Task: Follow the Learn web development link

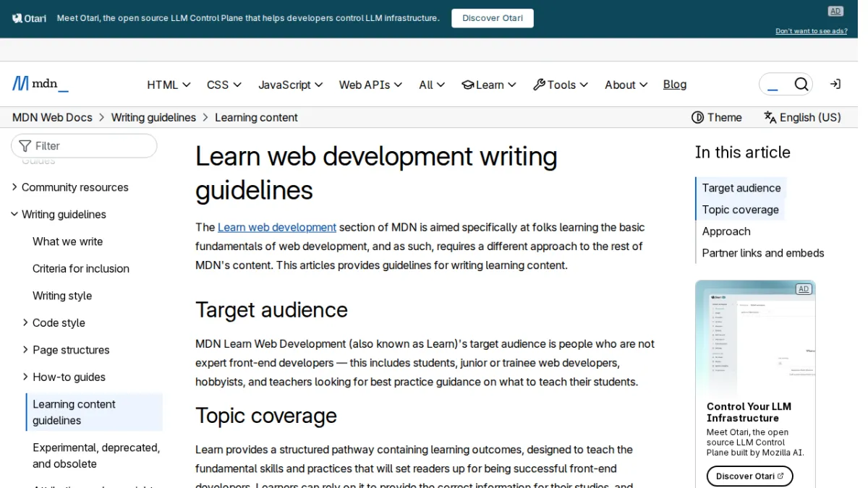Action: pos(277,227)
